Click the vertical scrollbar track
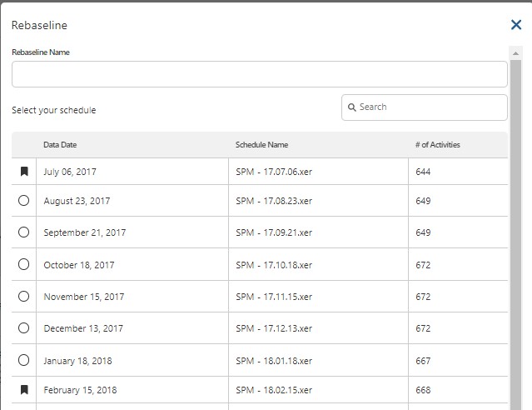This screenshot has height=410, width=532. (516, 250)
